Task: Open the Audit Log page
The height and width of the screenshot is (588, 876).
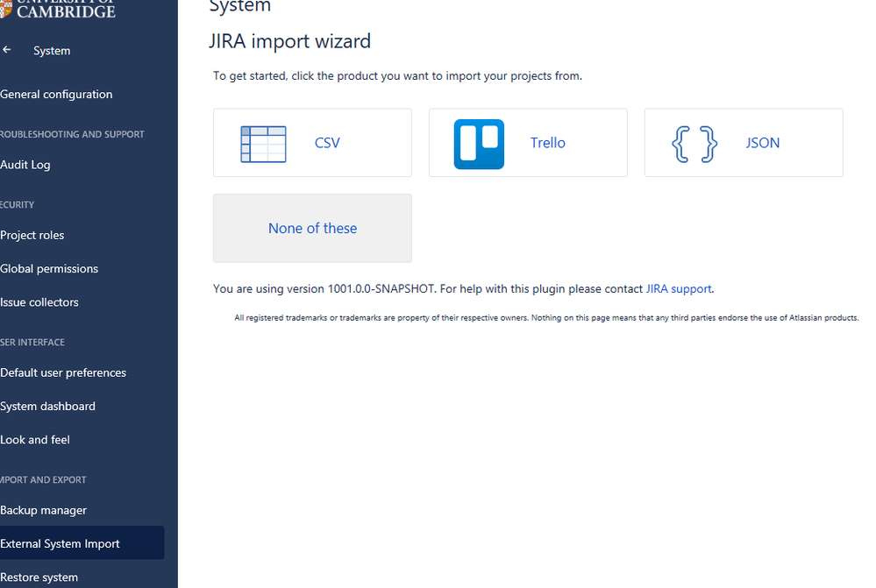Action: [25, 165]
